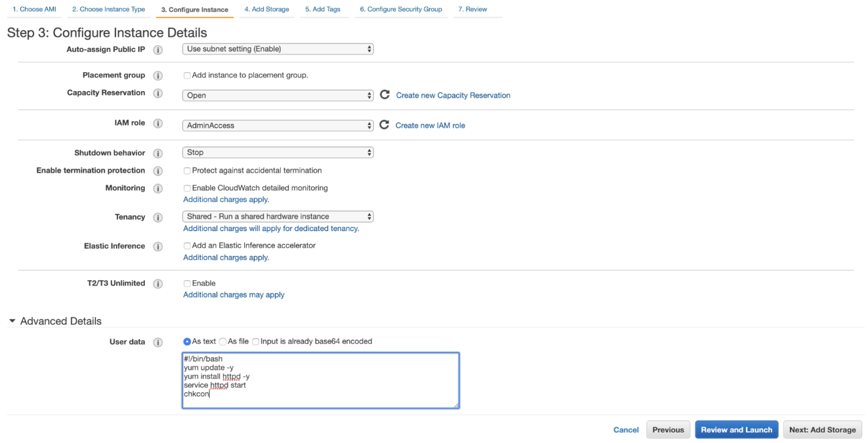The image size is (868, 443).
Task: Open the Create new IAM role link
Action: click(430, 125)
